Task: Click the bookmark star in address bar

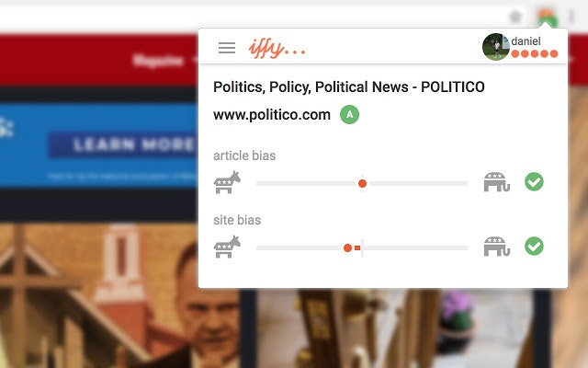Action: [x=515, y=17]
